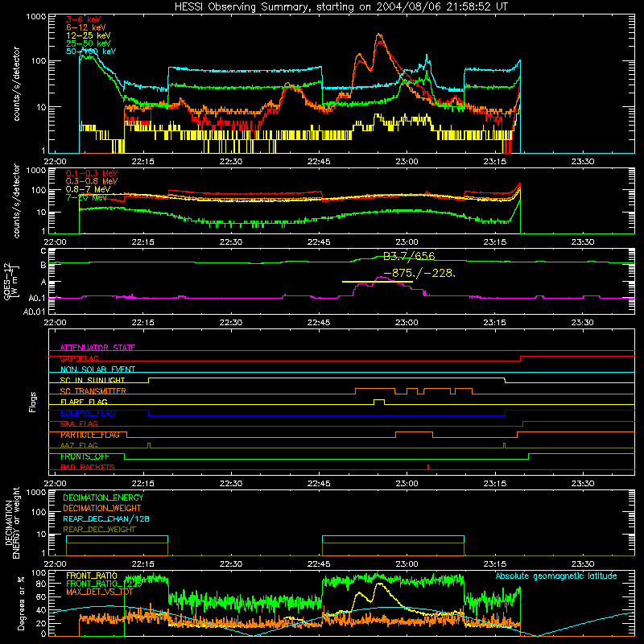
Task: Click the red BAD_PACKETS tick mark
Action: tap(428, 467)
